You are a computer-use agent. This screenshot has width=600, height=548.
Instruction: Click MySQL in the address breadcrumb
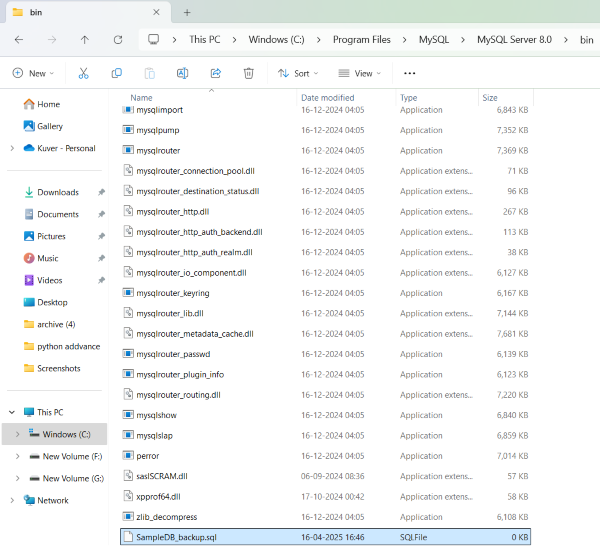(x=433, y=40)
